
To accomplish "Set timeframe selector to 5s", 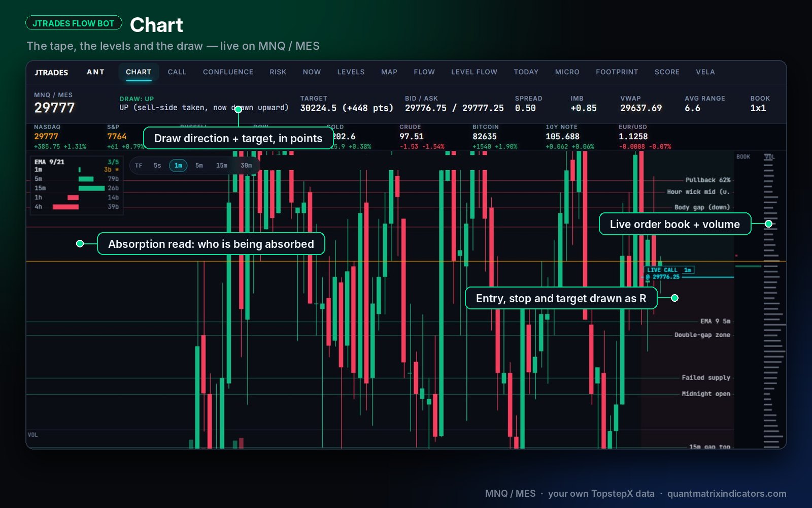I will point(157,166).
